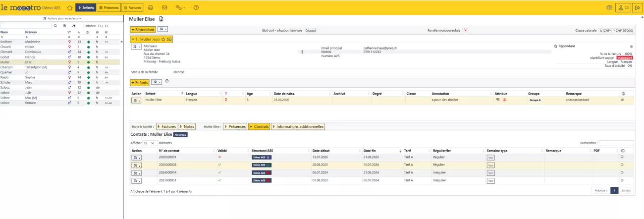Collapse the Répondant section
Screen dimensions: 644x219
[x=143, y=30]
